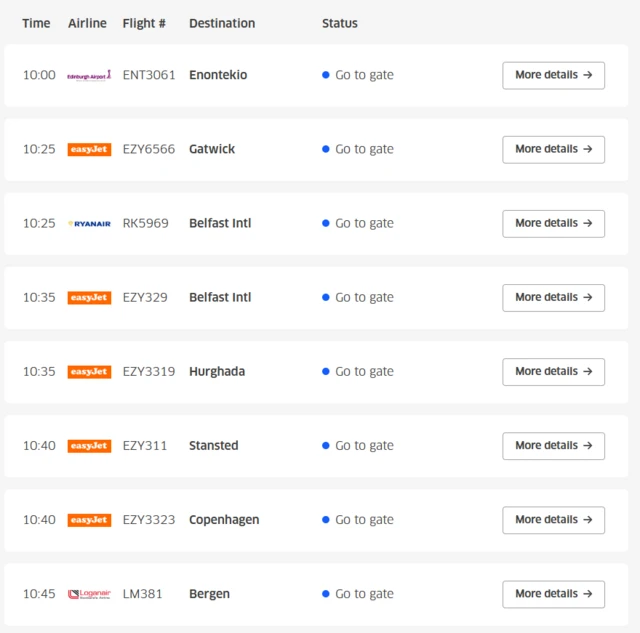This screenshot has height=633, width=640.
Task: Click the Status column header
Action: coord(340,23)
